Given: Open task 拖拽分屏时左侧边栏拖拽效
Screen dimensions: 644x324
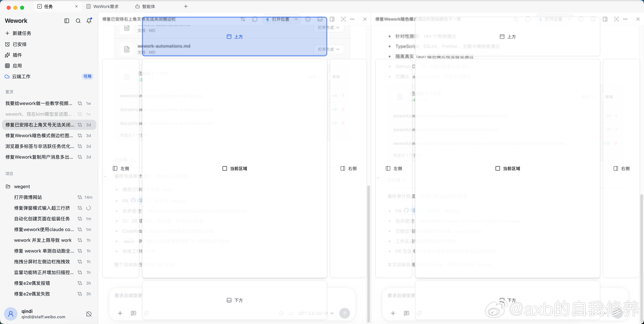Looking at the screenshot, I should pyautogui.click(x=49, y=262).
